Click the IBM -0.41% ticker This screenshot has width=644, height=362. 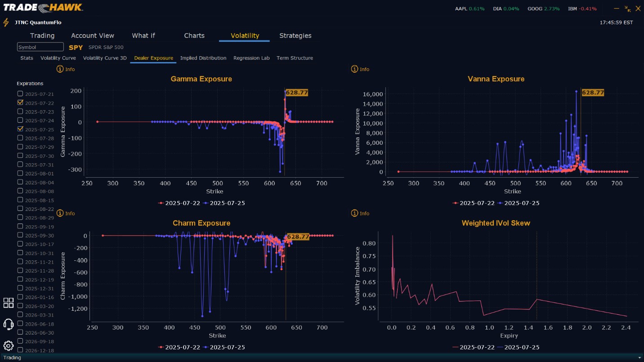[x=582, y=9]
